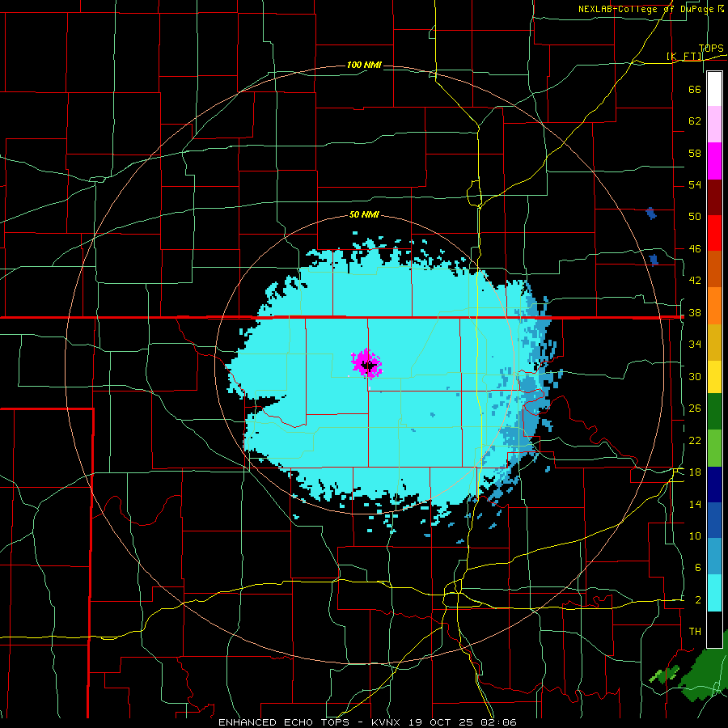Viewport: 728px width, 728px height.
Task: Click the 38 scale label
Action: coord(695,312)
